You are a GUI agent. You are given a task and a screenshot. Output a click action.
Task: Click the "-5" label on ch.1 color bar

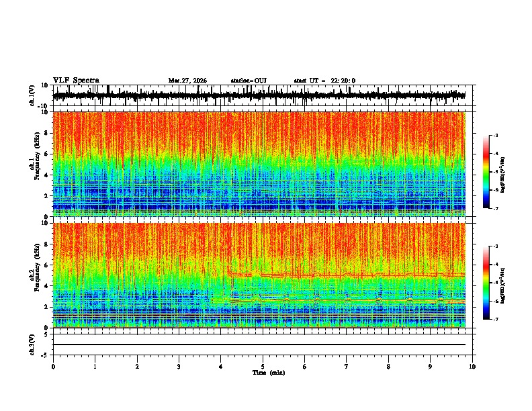click(496, 172)
